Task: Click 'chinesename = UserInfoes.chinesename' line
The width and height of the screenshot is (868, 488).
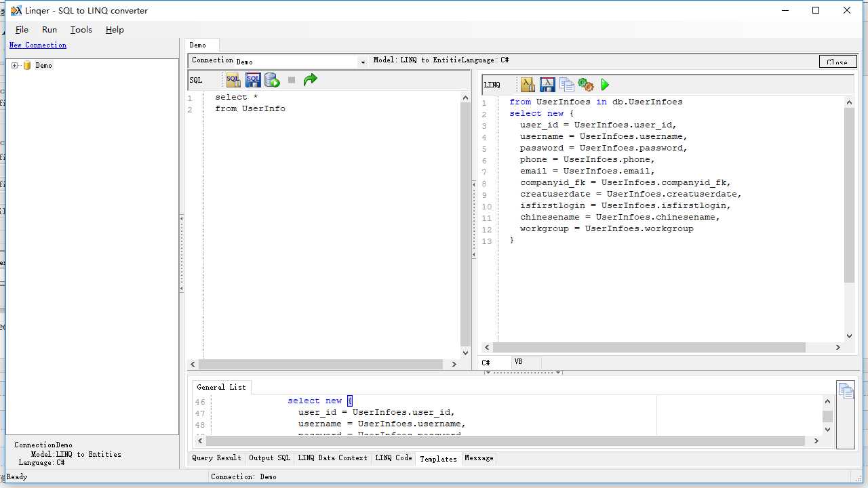Action: coord(620,217)
